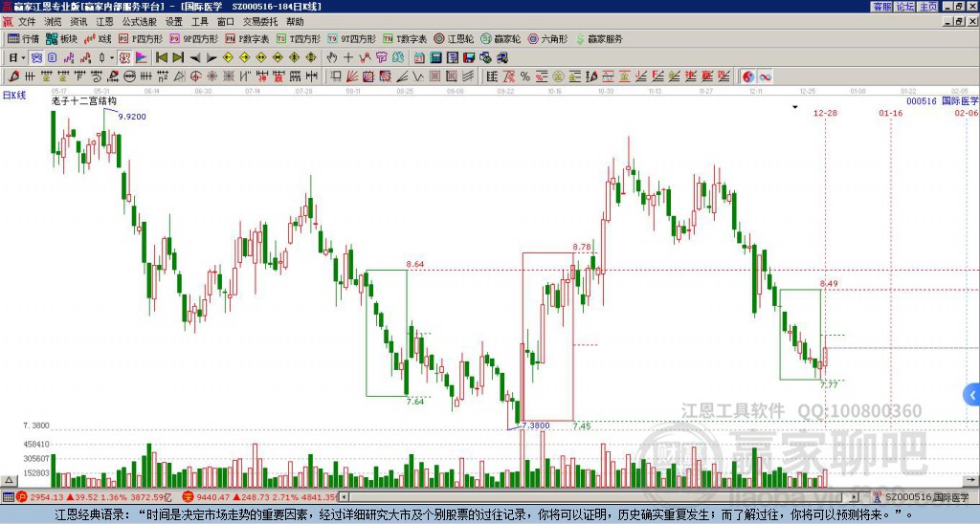Expand the candlestick type dropdown arrow

111,58
